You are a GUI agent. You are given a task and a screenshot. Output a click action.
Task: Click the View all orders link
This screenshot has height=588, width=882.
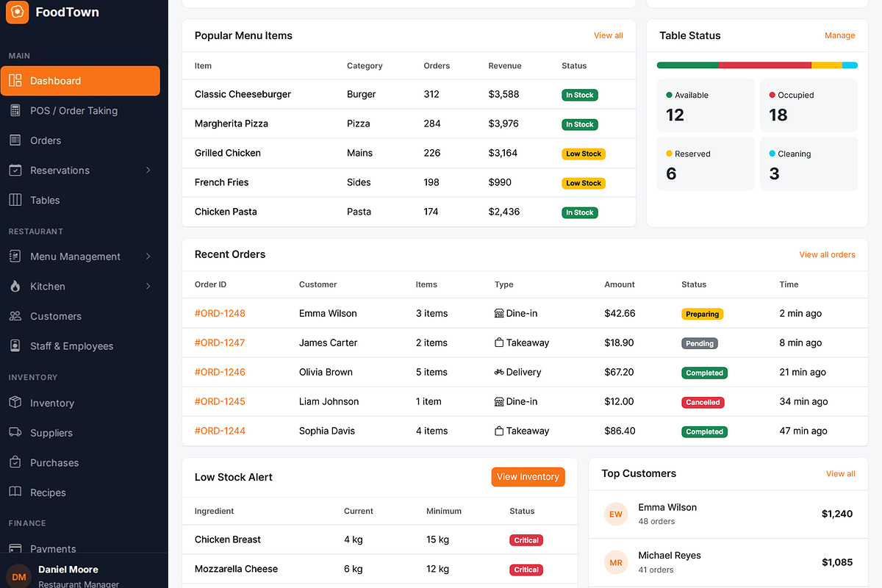(x=827, y=254)
